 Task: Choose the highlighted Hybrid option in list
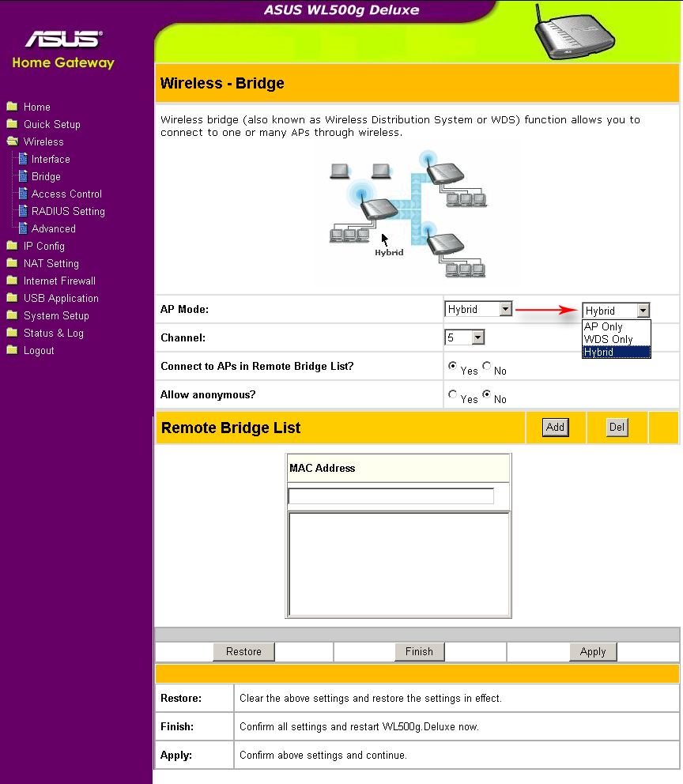click(x=617, y=352)
